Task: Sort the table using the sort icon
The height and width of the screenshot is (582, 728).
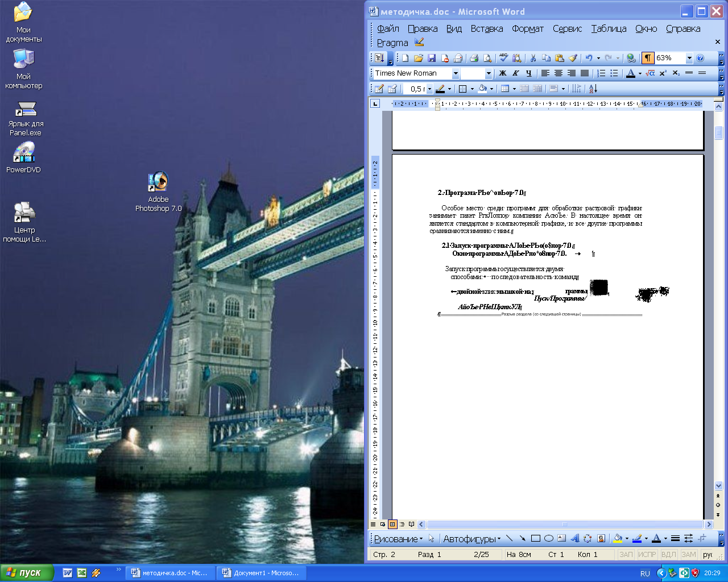Action: pos(593,89)
